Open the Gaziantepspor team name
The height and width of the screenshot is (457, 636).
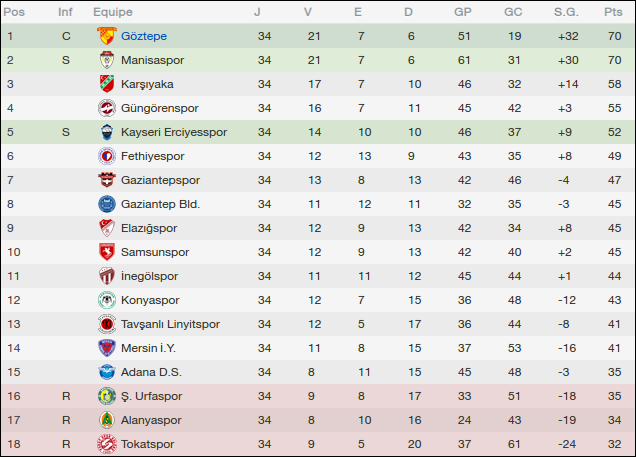click(160, 180)
